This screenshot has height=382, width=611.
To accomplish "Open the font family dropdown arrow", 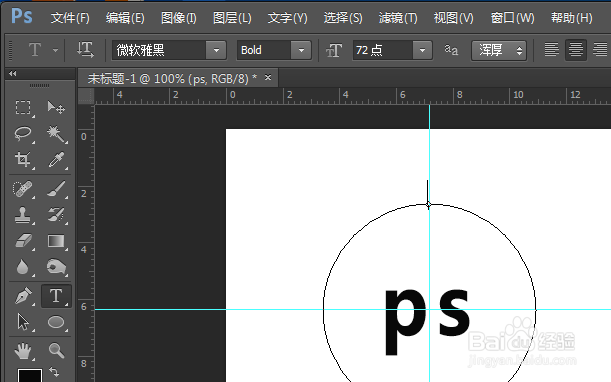I will (x=216, y=50).
